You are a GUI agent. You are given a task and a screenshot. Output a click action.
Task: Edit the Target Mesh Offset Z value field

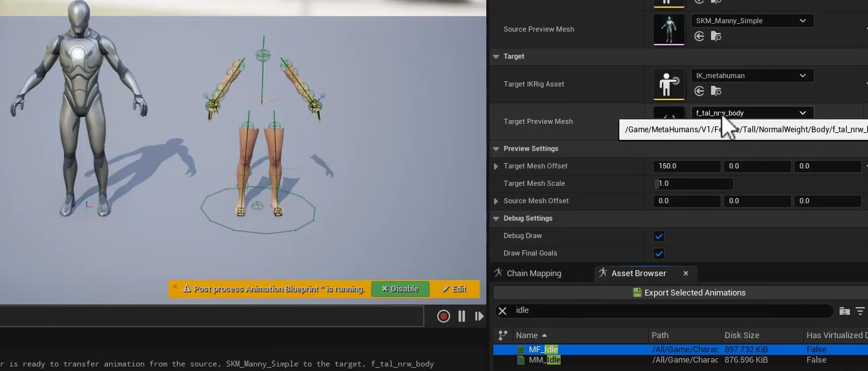coord(827,166)
